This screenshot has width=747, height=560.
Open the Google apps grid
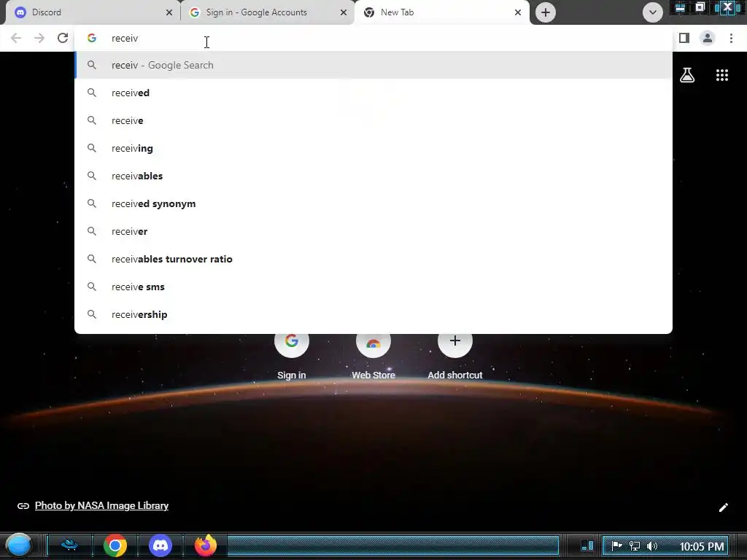722,75
